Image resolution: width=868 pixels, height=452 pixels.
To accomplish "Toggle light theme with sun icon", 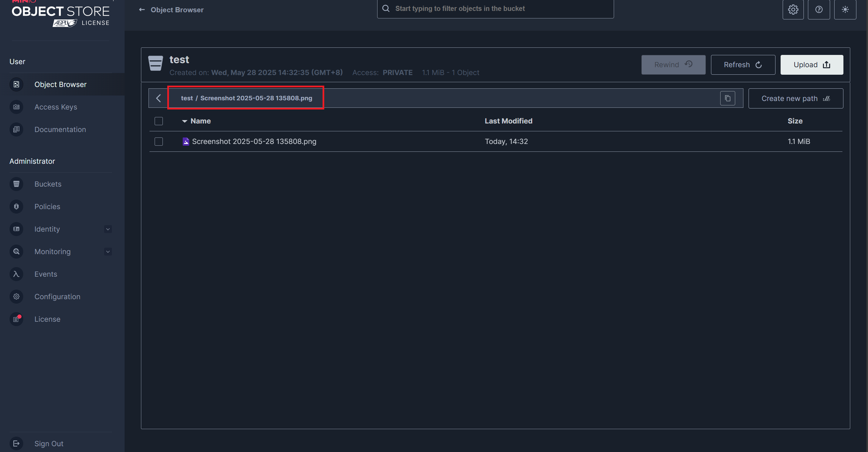I will pyautogui.click(x=845, y=9).
